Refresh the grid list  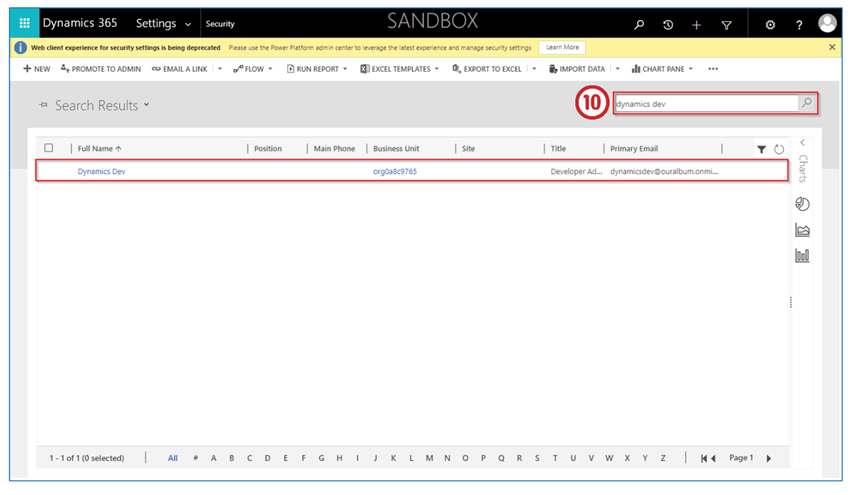pyautogui.click(x=779, y=149)
